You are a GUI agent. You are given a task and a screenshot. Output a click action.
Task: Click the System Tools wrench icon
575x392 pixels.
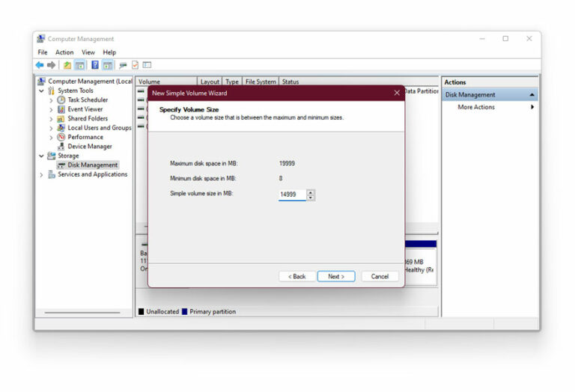tap(52, 91)
